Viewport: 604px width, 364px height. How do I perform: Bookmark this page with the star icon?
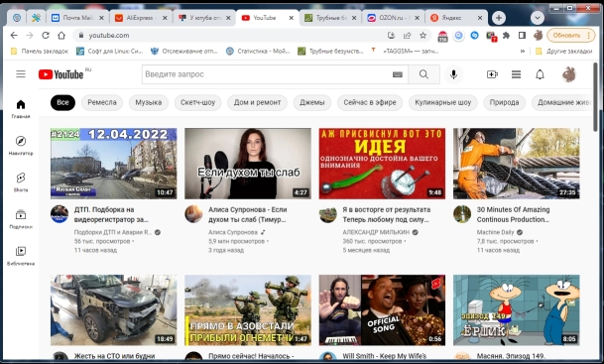coord(423,35)
